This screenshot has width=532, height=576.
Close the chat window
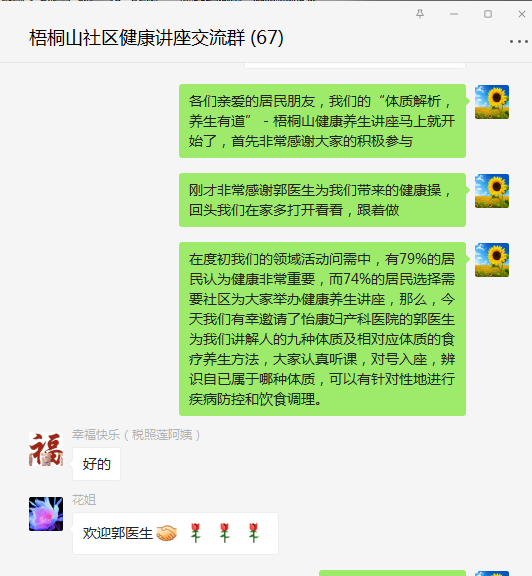522,14
